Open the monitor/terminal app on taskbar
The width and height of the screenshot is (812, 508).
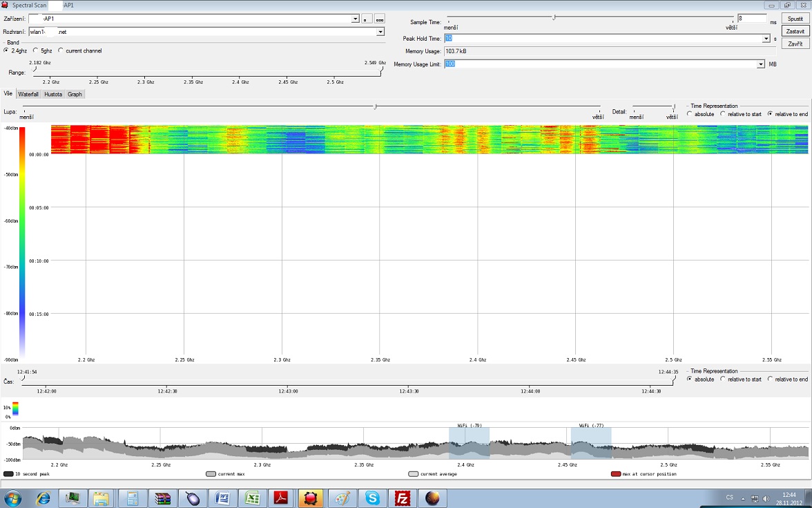click(x=72, y=499)
